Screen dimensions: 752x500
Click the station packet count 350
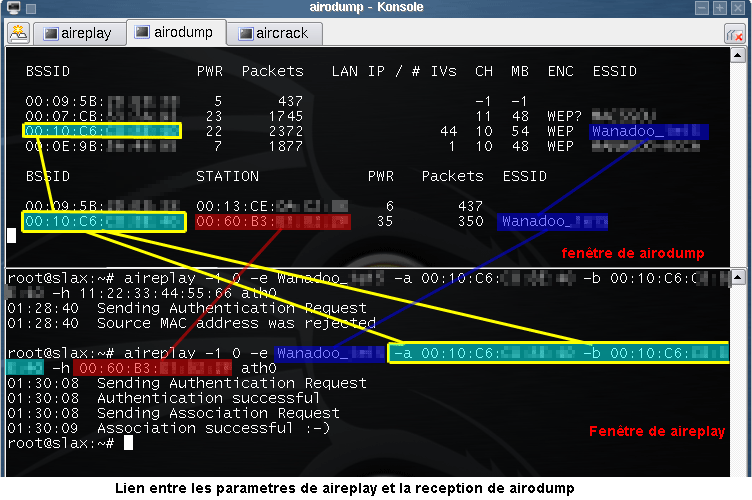[470, 221]
